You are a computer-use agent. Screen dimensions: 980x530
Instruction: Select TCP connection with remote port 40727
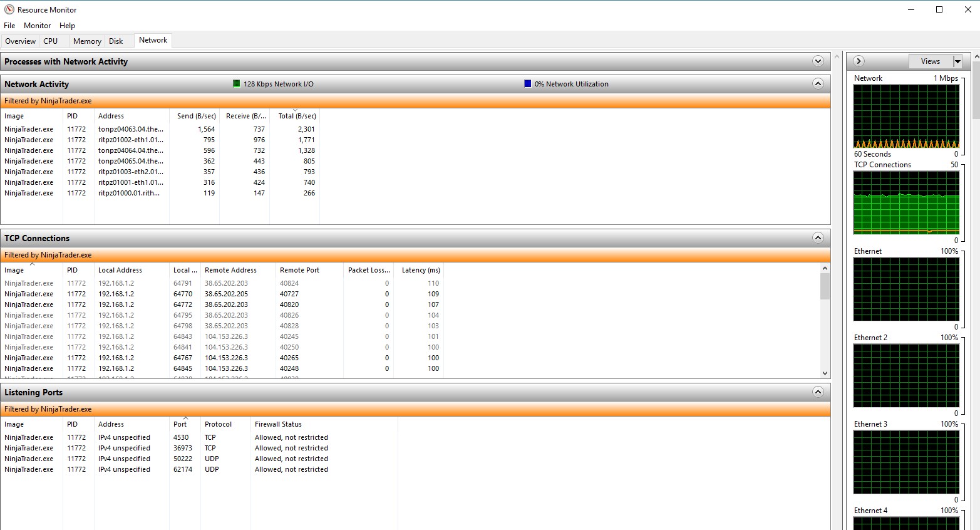[x=222, y=294]
